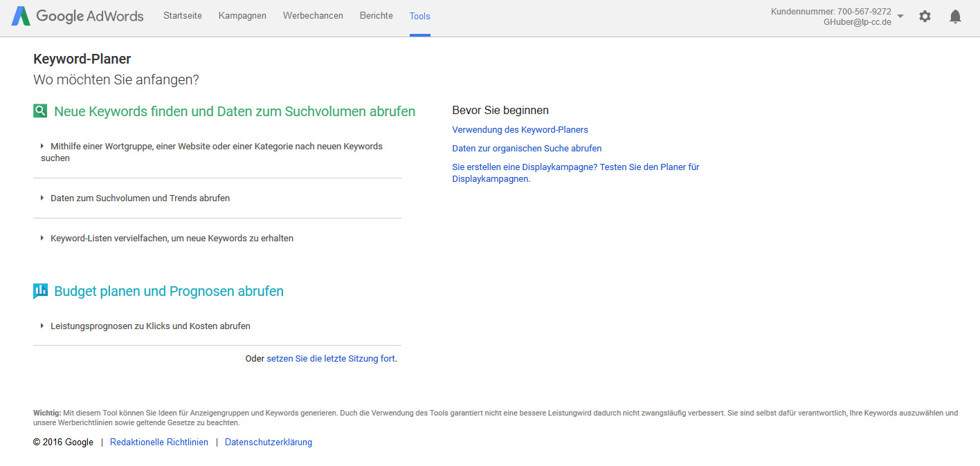Click the Bevor Sie beginnen heading
The height and width of the screenshot is (466, 980).
(x=500, y=111)
